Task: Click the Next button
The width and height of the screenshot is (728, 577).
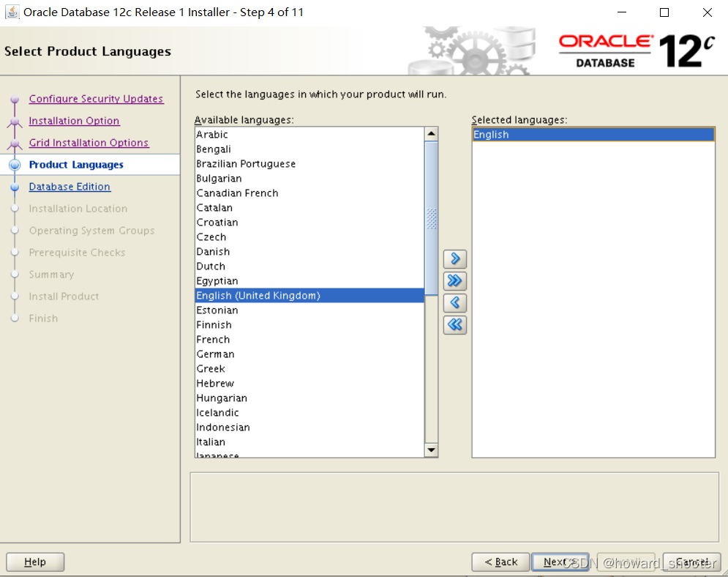Action: [x=560, y=562]
